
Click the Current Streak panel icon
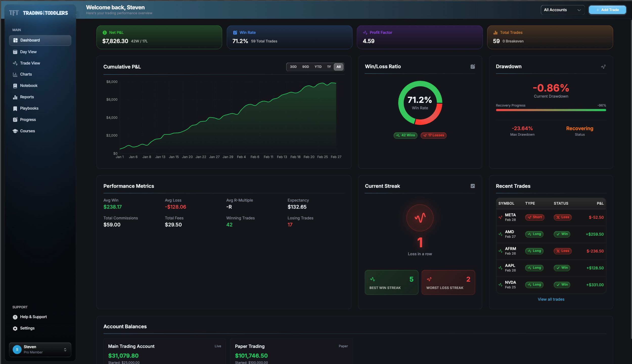tap(472, 186)
